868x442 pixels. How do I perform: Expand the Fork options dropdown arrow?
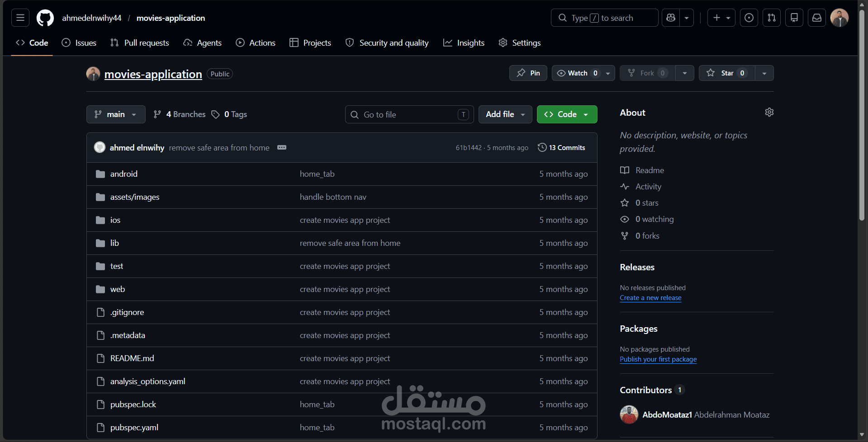[x=685, y=73]
